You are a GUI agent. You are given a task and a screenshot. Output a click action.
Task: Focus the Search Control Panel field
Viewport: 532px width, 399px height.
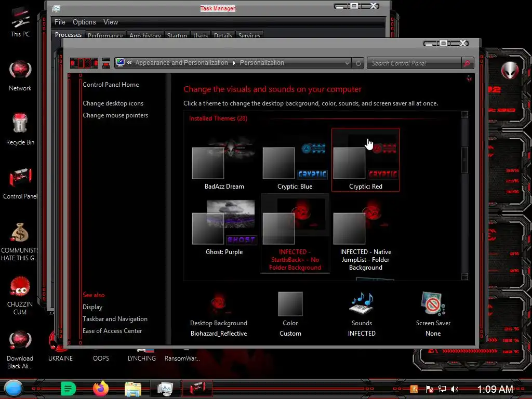pyautogui.click(x=415, y=63)
